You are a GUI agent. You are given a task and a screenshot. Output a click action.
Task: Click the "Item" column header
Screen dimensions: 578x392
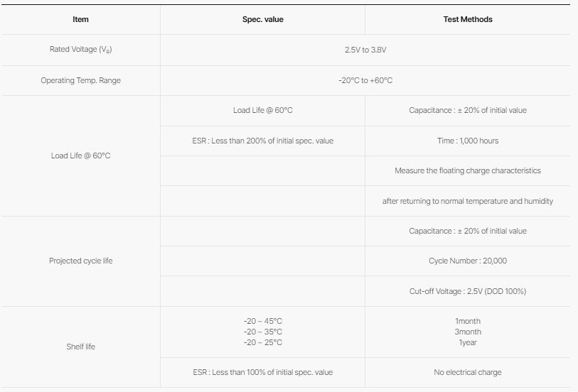(x=80, y=19)
